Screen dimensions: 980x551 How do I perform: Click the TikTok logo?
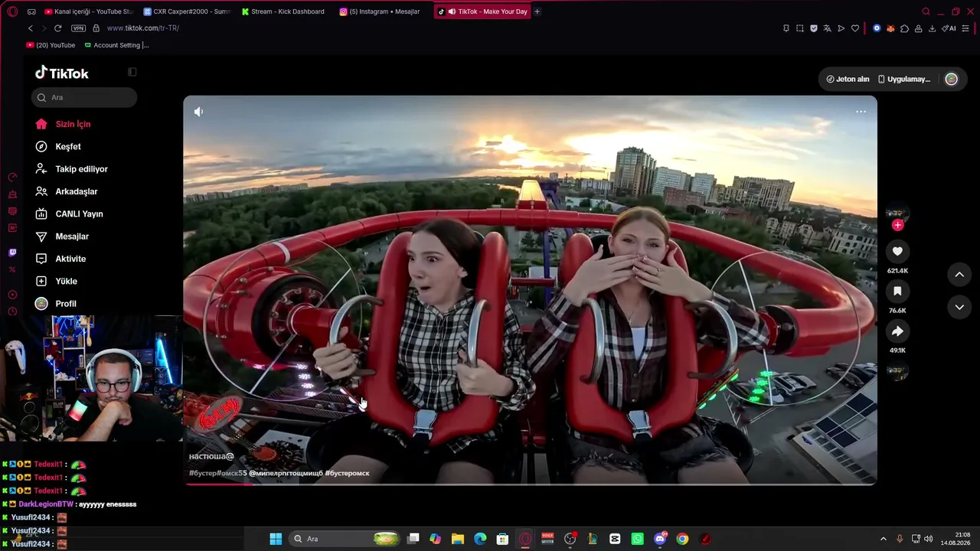point(62,73)
